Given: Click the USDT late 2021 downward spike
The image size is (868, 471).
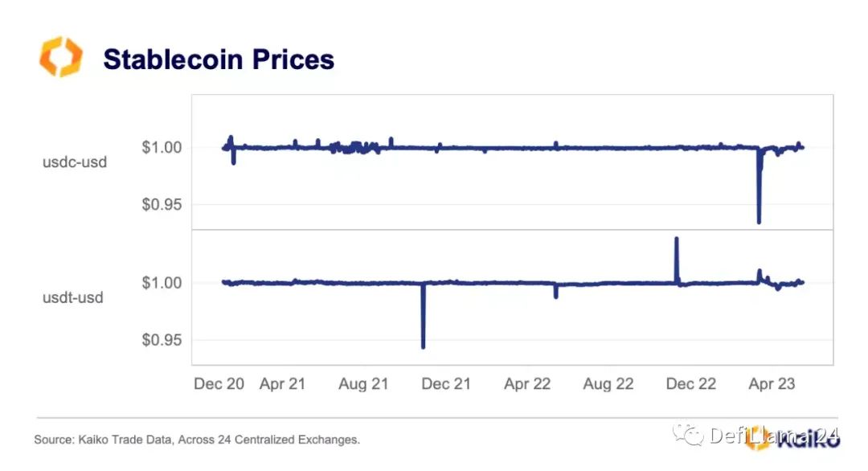Looking at the screenshot, I should [423, 316].
